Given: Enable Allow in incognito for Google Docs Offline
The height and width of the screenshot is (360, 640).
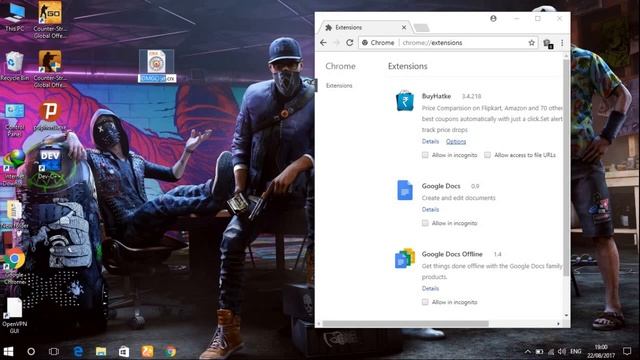Looking at the screenshot, I should (425, 302).
